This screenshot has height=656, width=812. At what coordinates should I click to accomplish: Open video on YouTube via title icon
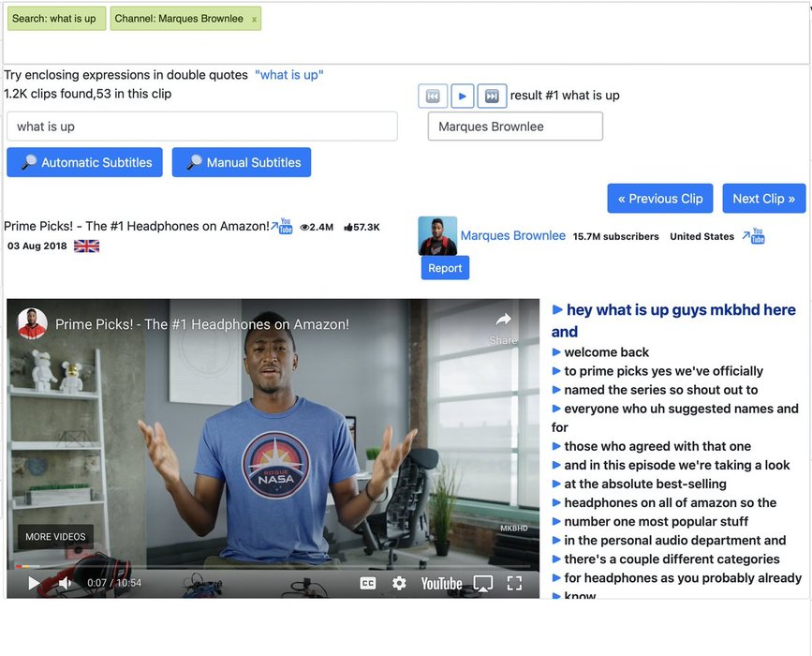click(282, 227)
